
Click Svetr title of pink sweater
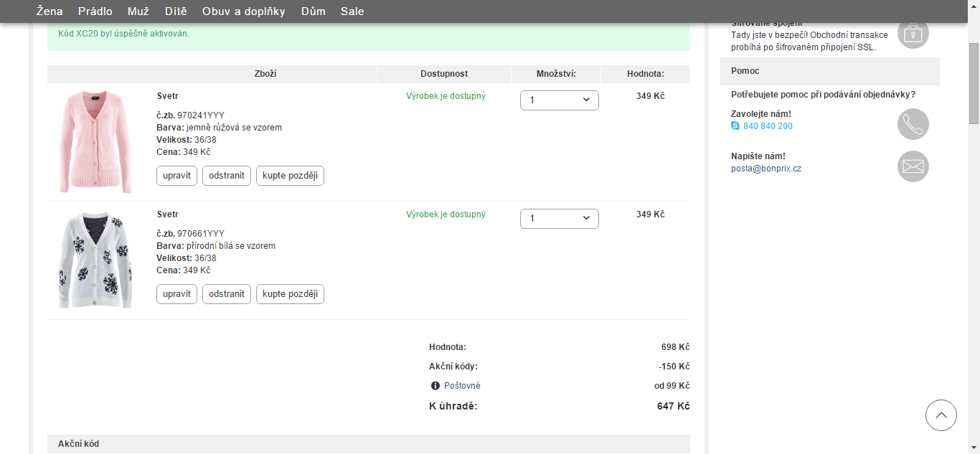167,96
